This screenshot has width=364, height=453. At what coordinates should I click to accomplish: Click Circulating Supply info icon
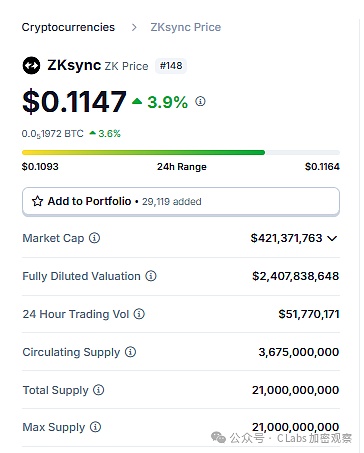(130, 352)
